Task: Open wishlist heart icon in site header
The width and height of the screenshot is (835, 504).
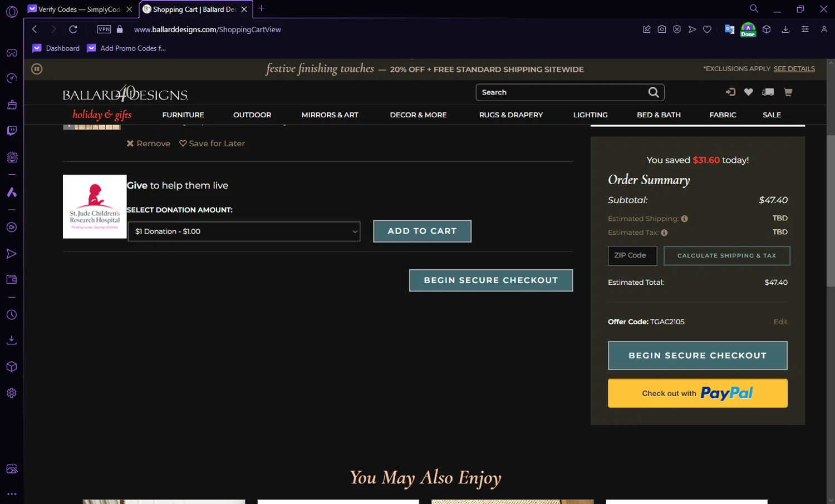Action: (748, 92)
